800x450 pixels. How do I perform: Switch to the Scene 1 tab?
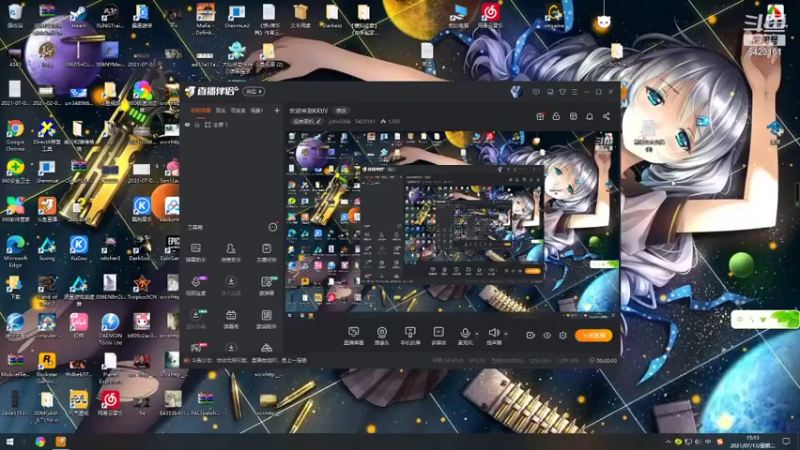pos(257,110)
